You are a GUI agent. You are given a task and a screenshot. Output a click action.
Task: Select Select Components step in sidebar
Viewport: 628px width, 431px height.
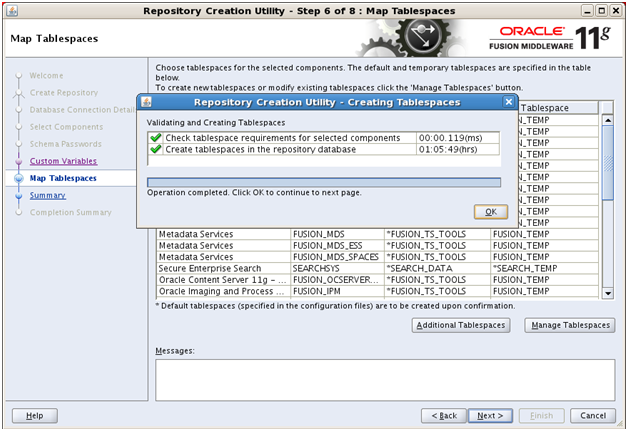[66, 127]
